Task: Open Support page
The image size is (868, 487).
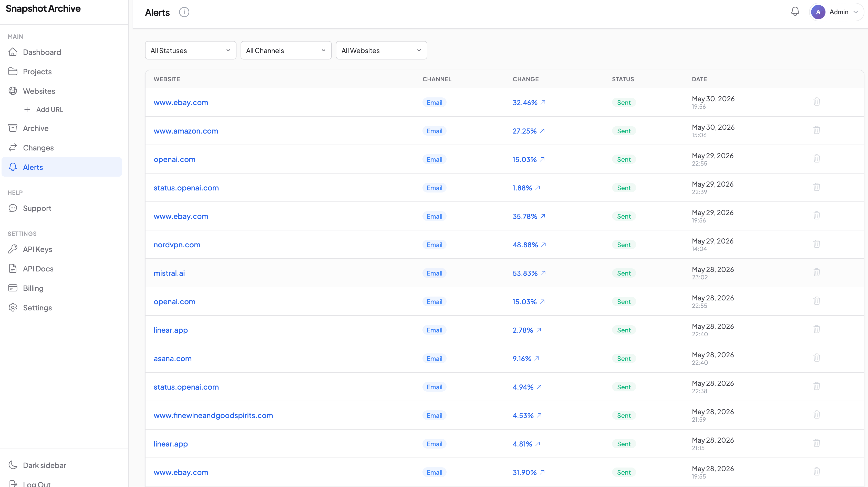Action: tap(62, 208)
